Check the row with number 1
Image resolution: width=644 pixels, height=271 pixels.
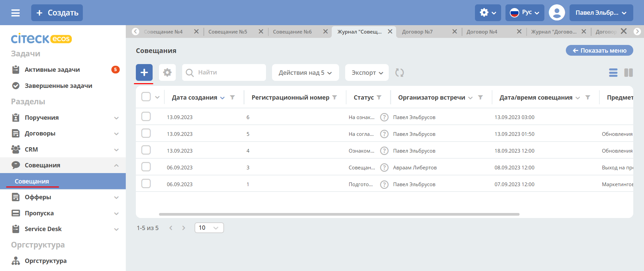click(146, 183)
